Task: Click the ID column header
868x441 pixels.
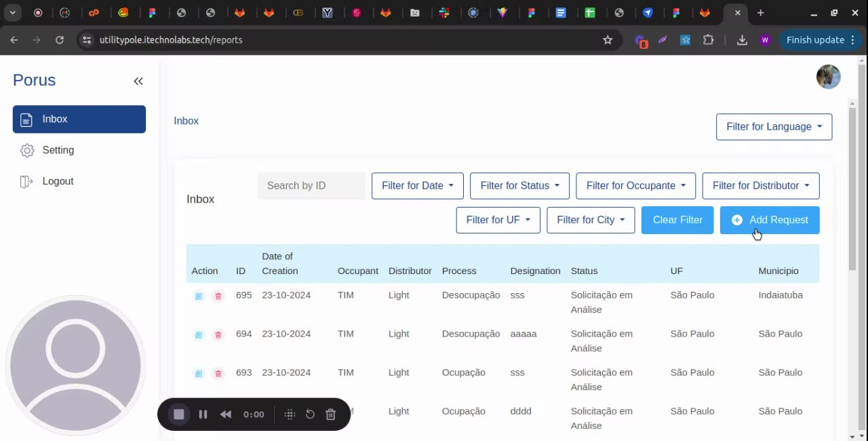Action: coord(241,271)
